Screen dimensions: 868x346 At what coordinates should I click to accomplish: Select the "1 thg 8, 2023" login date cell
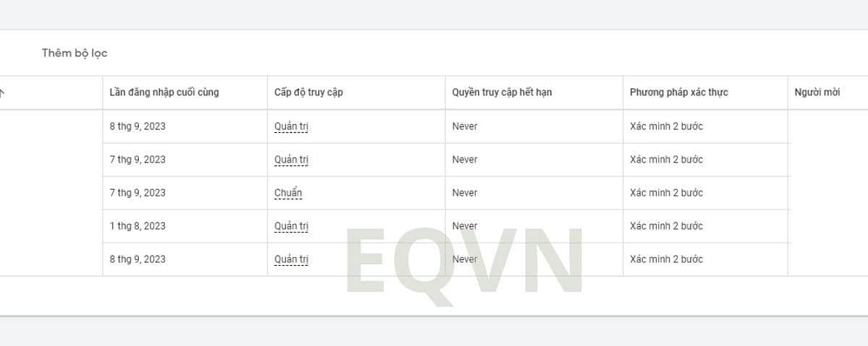click(137, 226)
